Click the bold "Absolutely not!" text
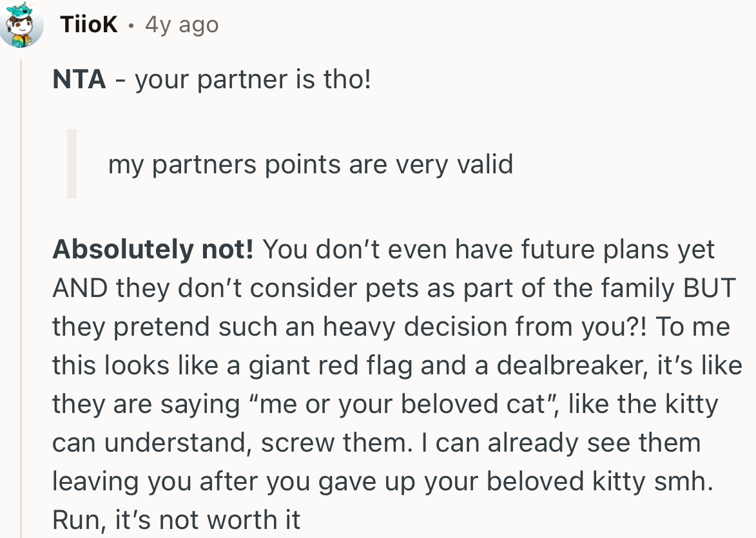Image resolution: width=756 pixels, height=538 pixels. tap(153, 249)
